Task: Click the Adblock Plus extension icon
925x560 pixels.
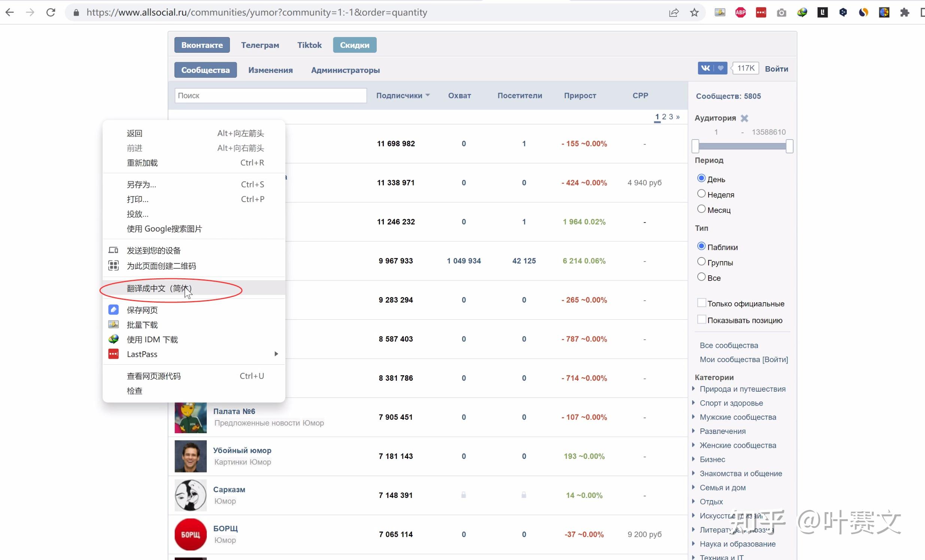Action: click(740, 12)
